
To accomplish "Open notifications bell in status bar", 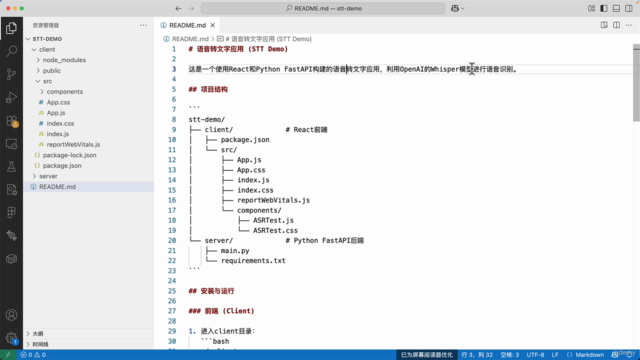I will (x=629, y=355).
